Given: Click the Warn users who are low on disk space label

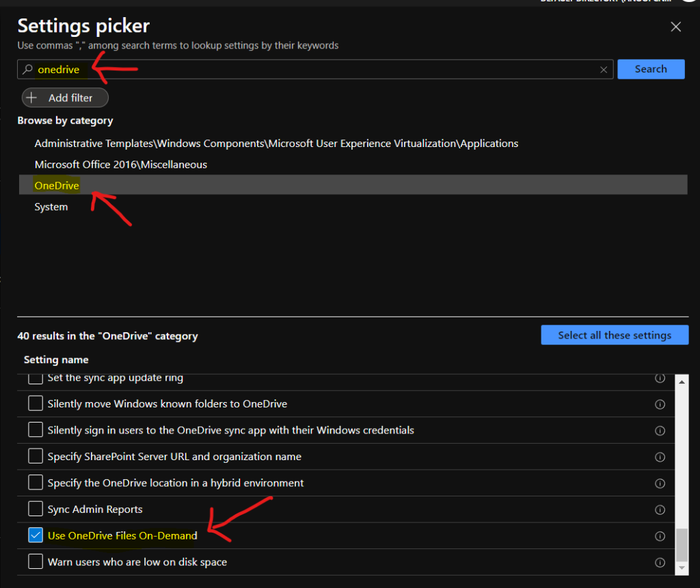Looking at the screenshot, I should [x=137, y=561].
